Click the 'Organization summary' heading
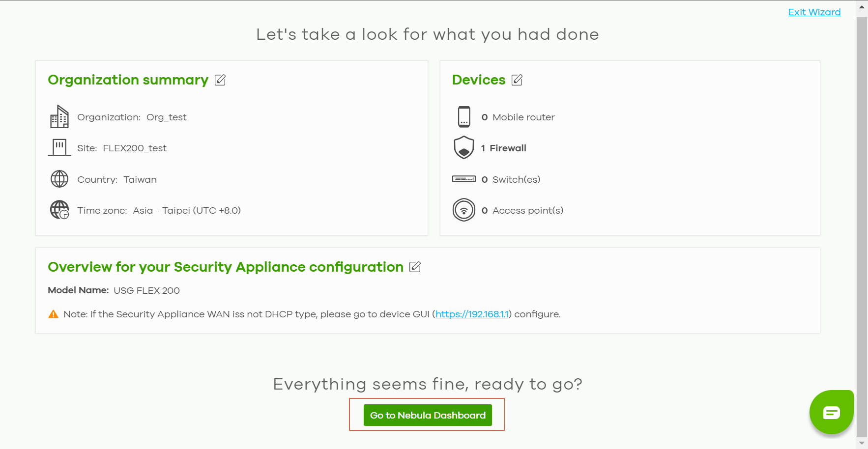This screenshot has height=449, width=868. pyautogui.click(x=128, y=80)
